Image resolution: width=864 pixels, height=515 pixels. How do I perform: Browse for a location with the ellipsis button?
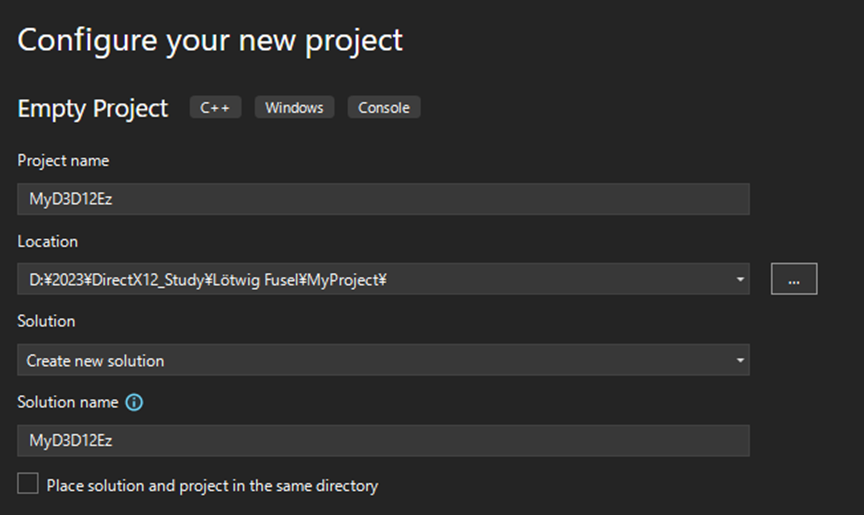pyautogui.click(x=794, y=280)
